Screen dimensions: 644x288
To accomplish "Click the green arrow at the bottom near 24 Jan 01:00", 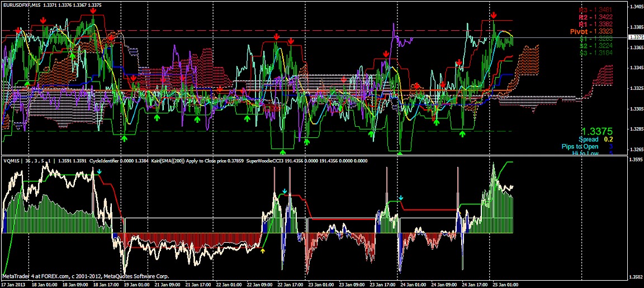I will tap(400, 152).
